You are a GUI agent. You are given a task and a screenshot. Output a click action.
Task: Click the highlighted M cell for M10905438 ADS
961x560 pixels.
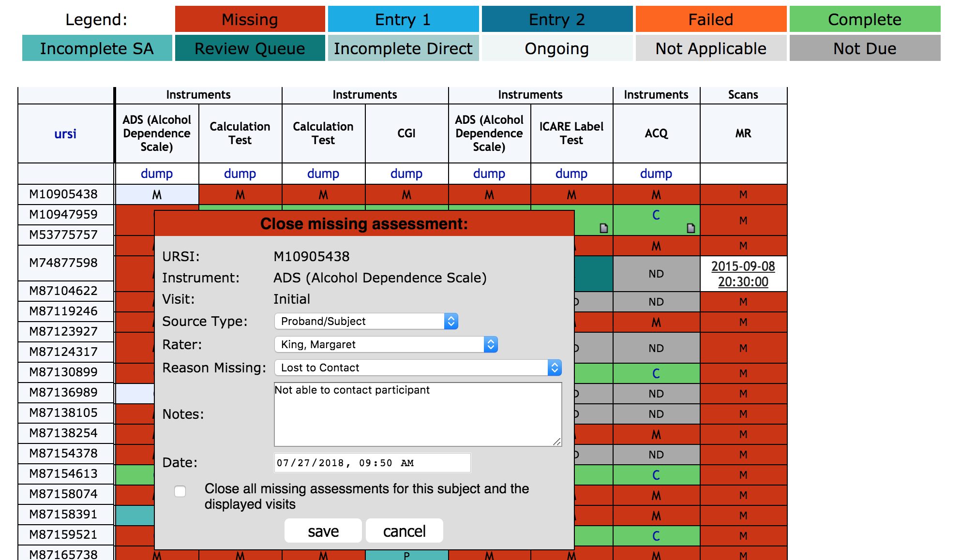[x=157, y=194]
